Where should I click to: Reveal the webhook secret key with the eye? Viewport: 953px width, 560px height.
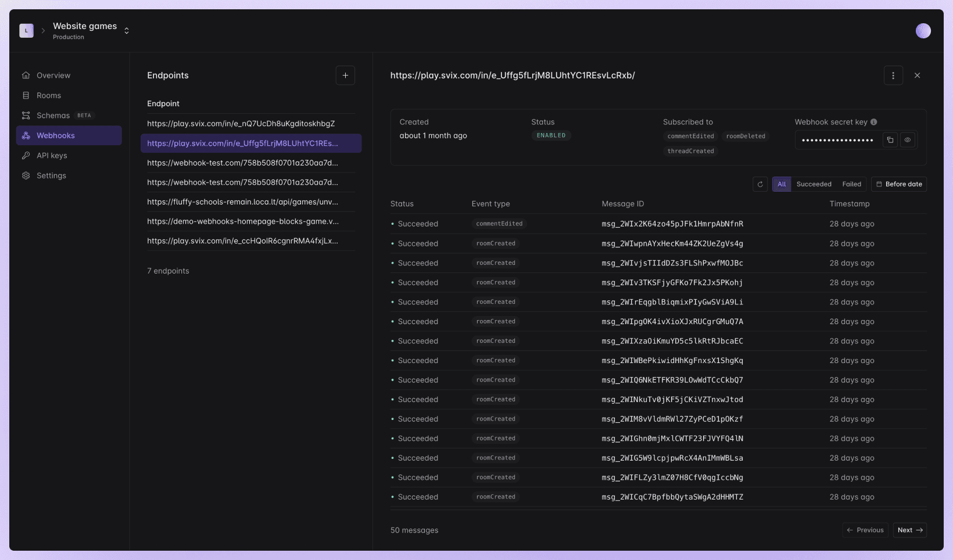click(908, 139)
